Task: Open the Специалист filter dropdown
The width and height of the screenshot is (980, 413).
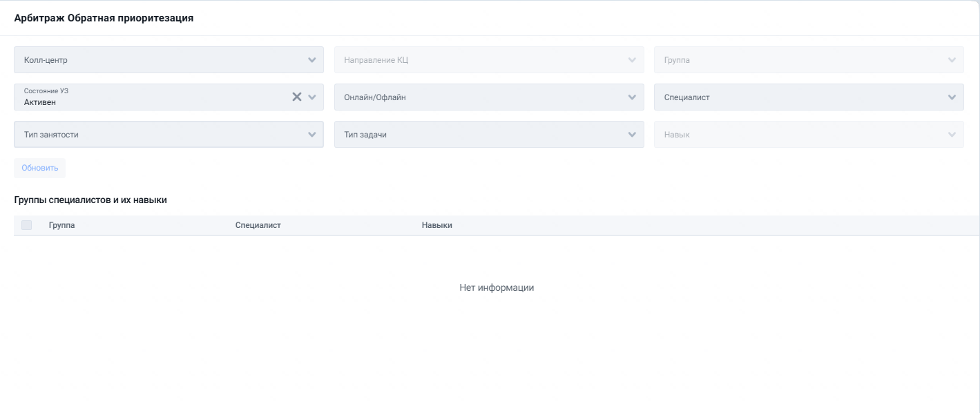Action: [809, 97]
